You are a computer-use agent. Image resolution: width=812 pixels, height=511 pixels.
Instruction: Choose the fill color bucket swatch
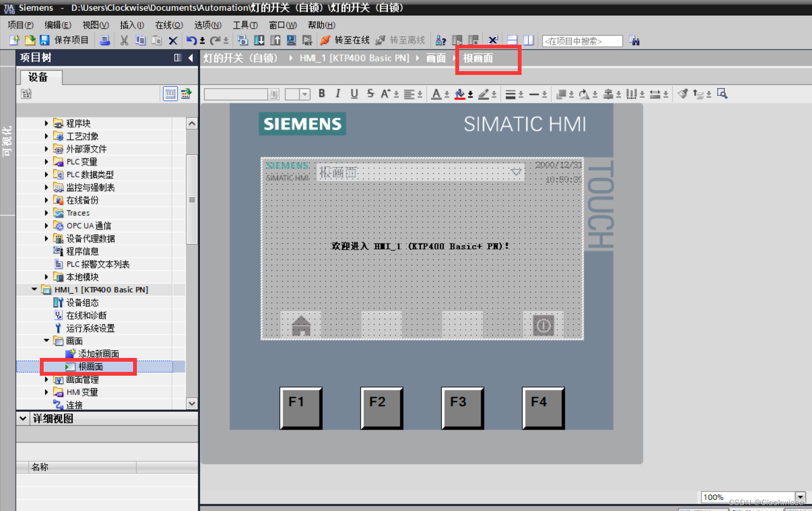tap(460, 94)
